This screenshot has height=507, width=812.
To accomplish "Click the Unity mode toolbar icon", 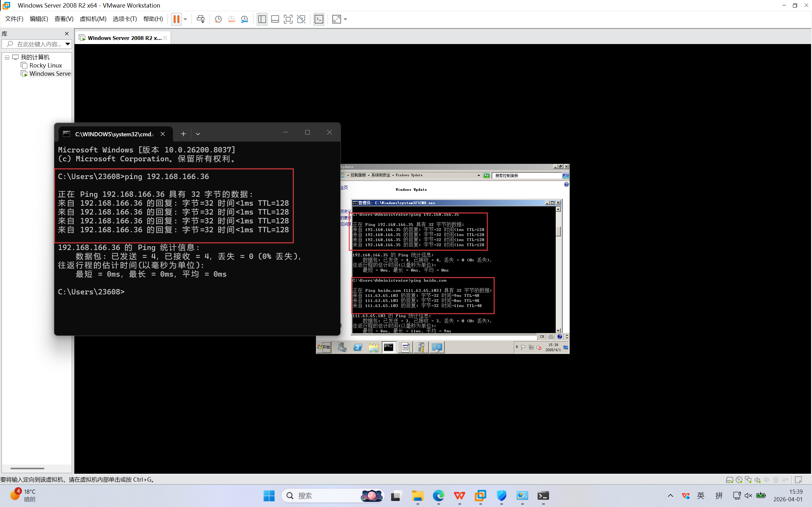I will (301, 19).
